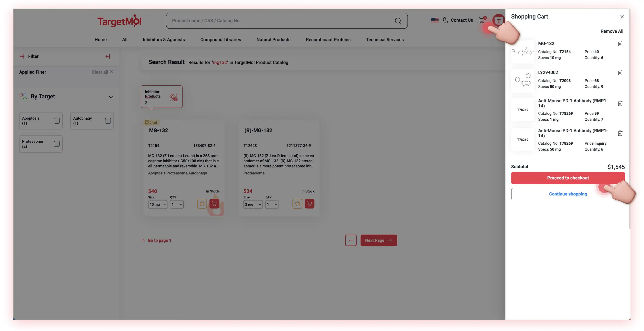The image size is (644, 331).
Task: Select the Inhibitors & Agonists menu item
Action: coord(164,39)
